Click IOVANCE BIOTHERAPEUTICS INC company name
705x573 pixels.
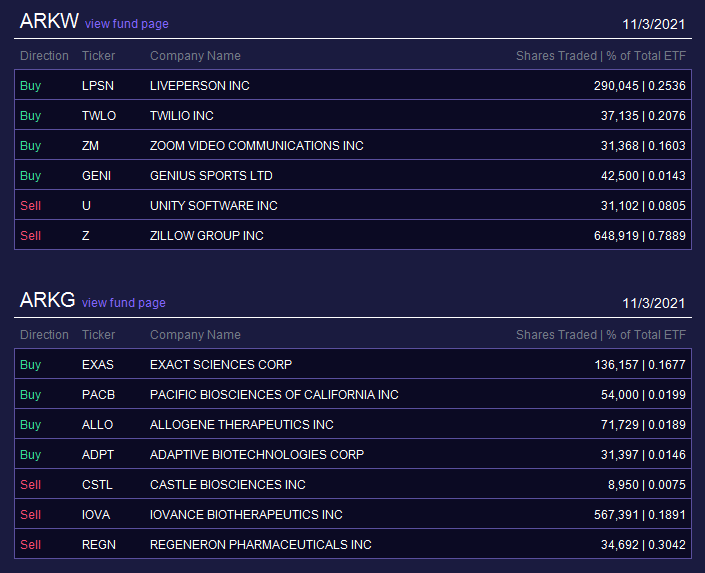click(x=246, y=515)
